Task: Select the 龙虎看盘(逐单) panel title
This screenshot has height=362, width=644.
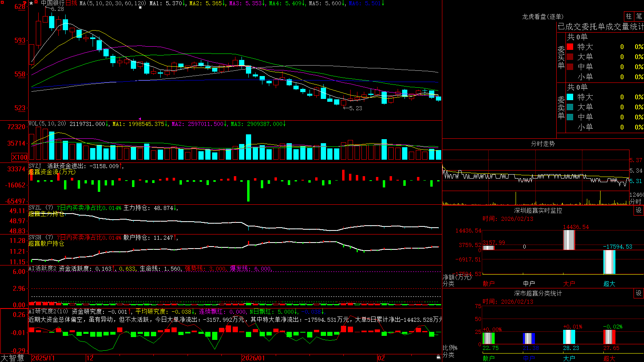Action: point(543,16)
